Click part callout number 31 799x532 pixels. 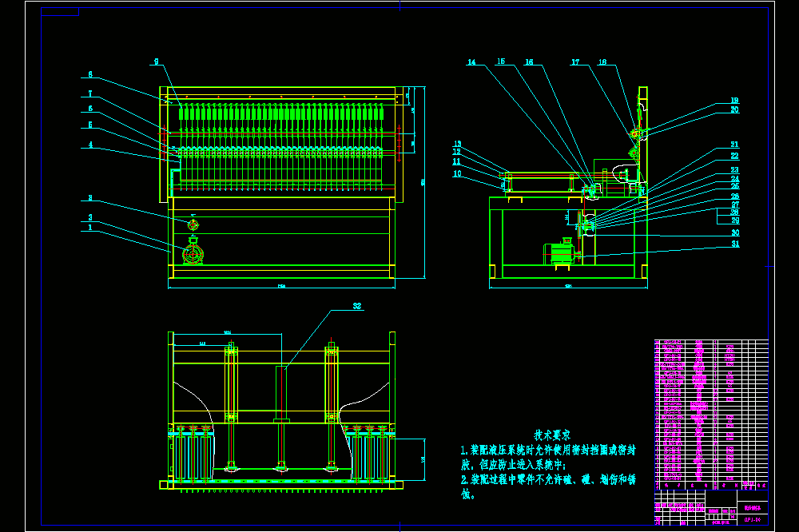tap(735, 244)
